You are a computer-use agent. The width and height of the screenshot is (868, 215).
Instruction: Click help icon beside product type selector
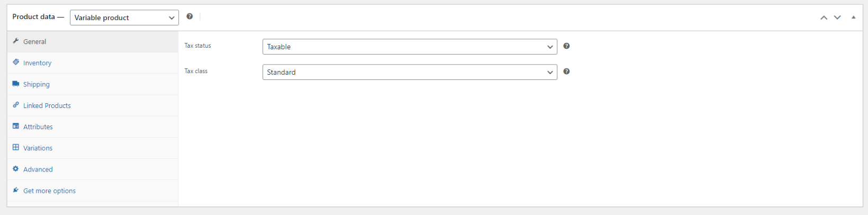(x=189, y=16)
